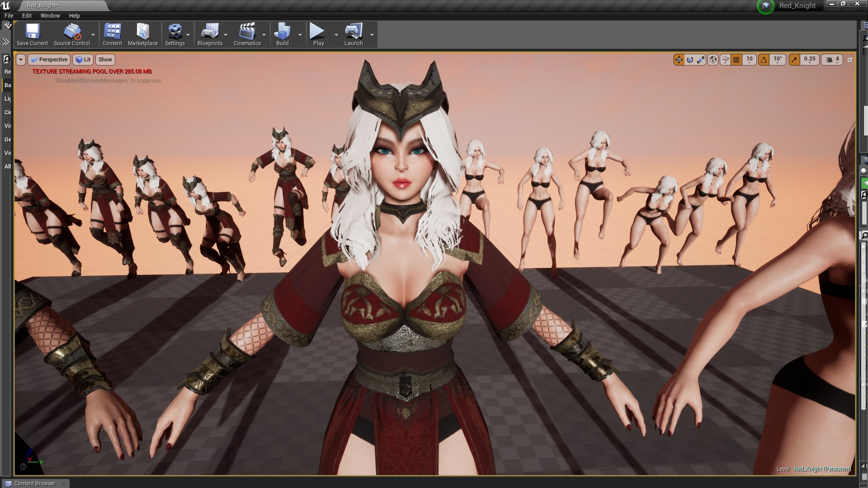Screen dimensions: 868x488
Task: Open the Modes panel tab icon
Action: 7,25
